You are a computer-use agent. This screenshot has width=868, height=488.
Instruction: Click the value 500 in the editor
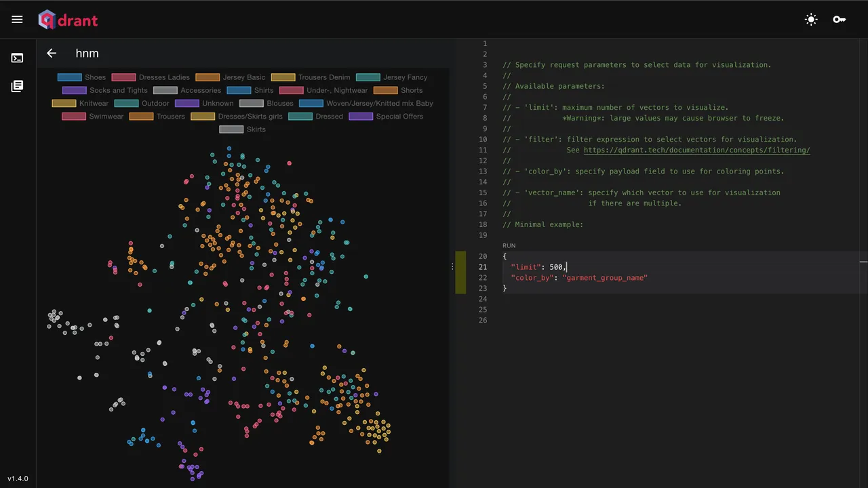(555, 267)
